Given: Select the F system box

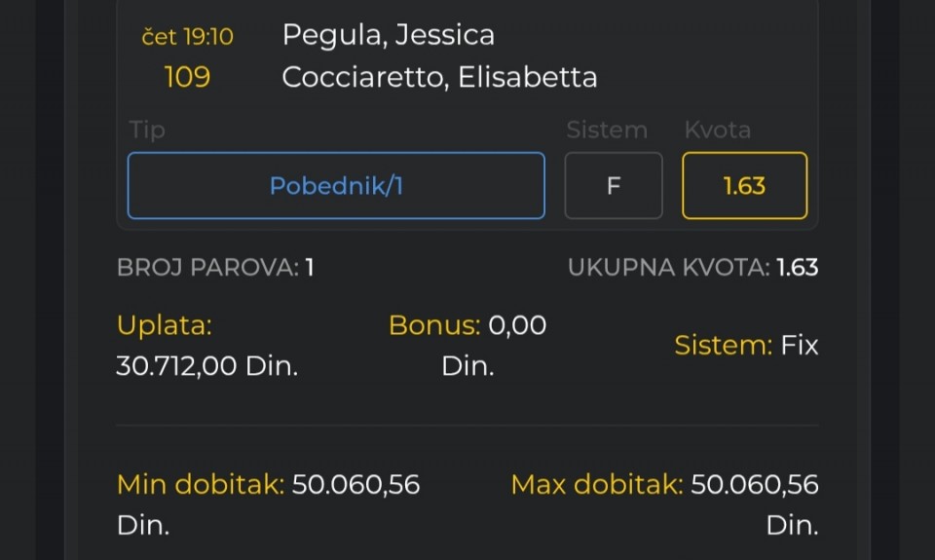Looking at the screenshot, I should [x=614, y=185].
